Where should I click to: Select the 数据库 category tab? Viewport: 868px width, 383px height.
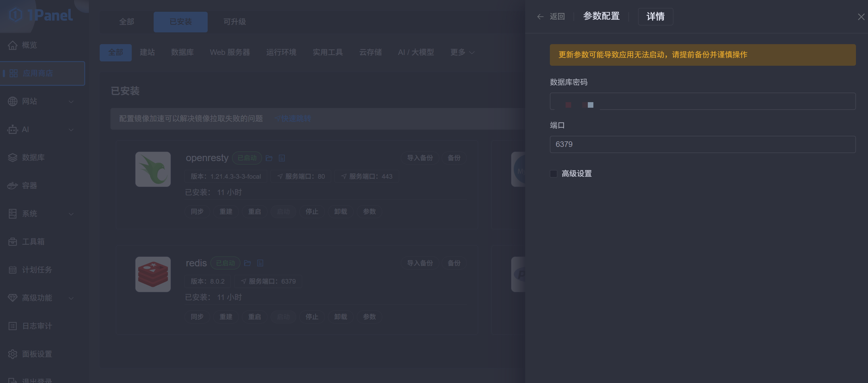(x=182, y=52)
